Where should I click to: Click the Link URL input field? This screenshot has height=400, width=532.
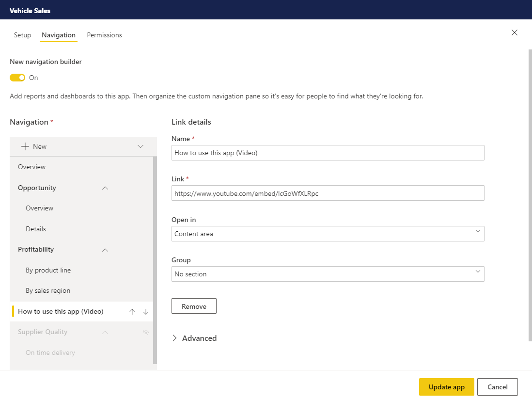(x=328, y=193)
